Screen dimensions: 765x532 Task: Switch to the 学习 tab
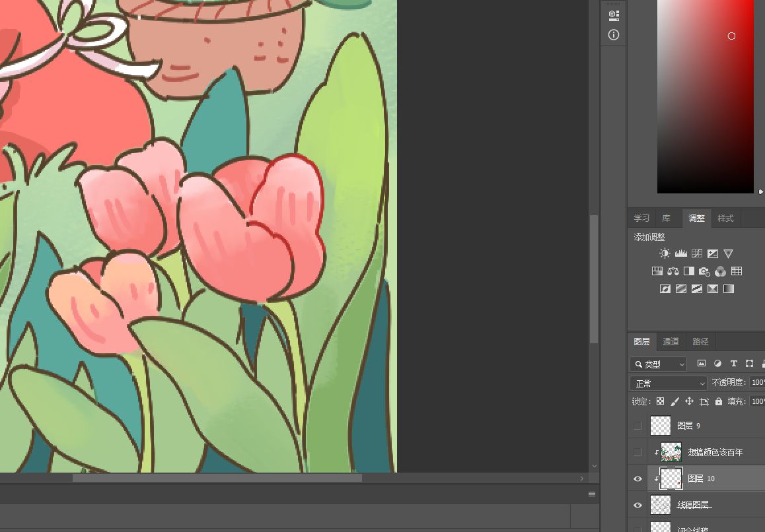[641, 218]
